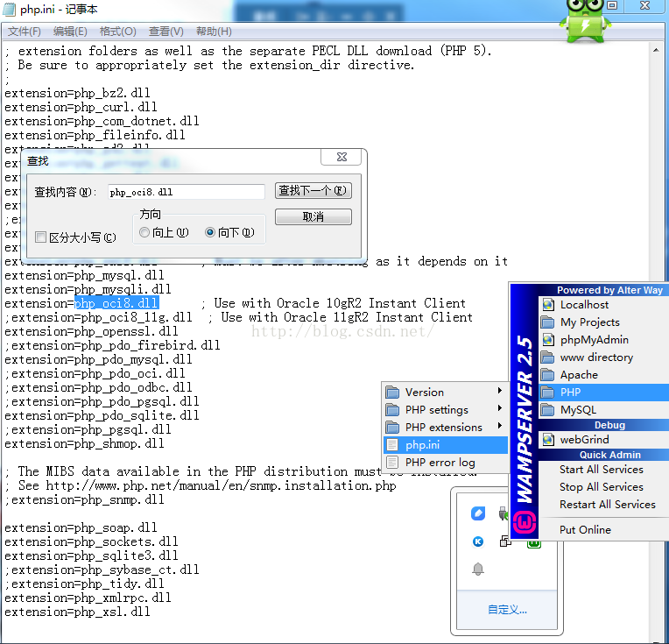The width and height of the screenshot is (669, 644).
Task: Click the php.ini document icon in submenu
Action: [x=392, y=445]
